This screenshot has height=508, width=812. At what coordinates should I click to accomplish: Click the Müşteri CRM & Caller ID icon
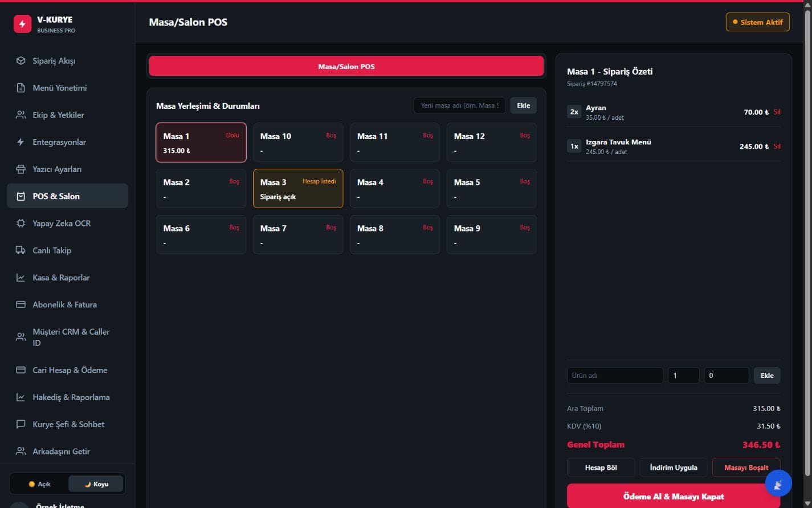tap(21, 338)
